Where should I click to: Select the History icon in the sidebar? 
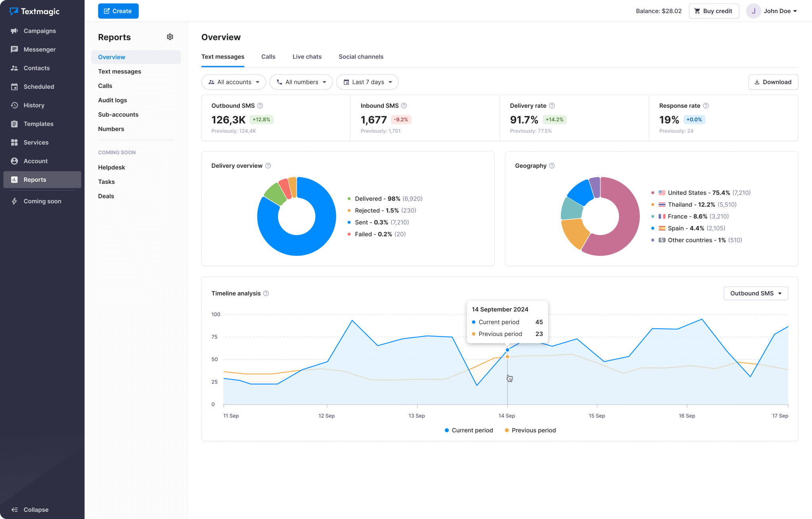pyautogui.click(x=15, y=105)
